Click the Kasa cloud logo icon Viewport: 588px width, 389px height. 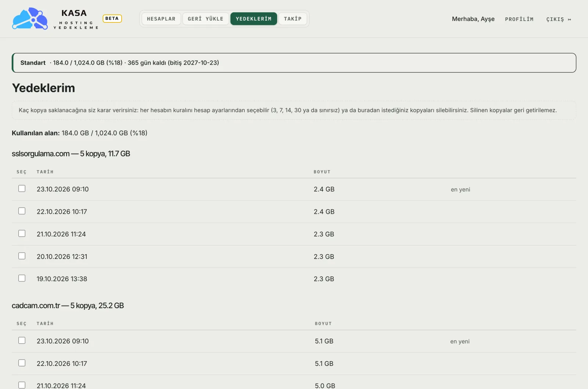(30, 18)
